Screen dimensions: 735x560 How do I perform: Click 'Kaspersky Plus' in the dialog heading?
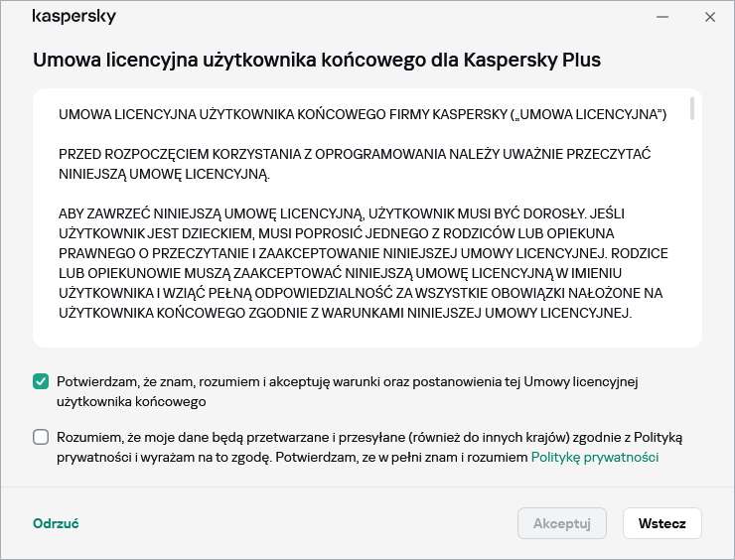click(540, 60)
